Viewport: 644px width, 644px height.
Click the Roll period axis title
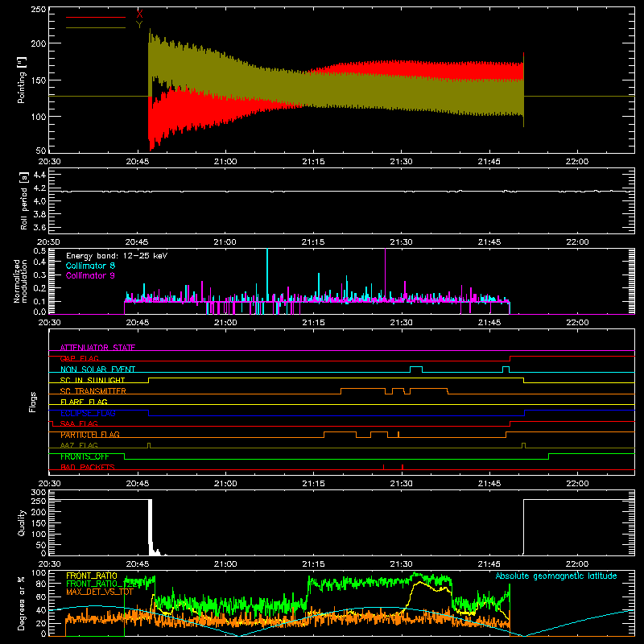[x=23, y=200]
